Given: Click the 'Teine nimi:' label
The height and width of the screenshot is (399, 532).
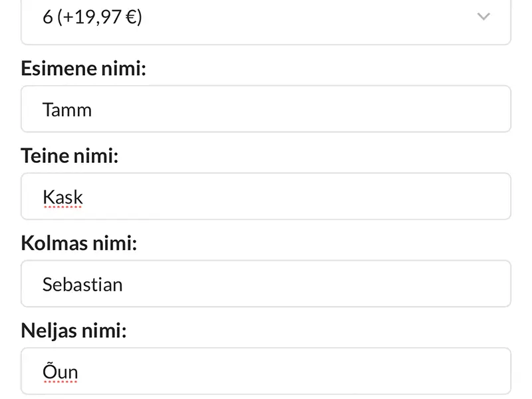Looking at the screenshot, I should [x=70, y=156].
